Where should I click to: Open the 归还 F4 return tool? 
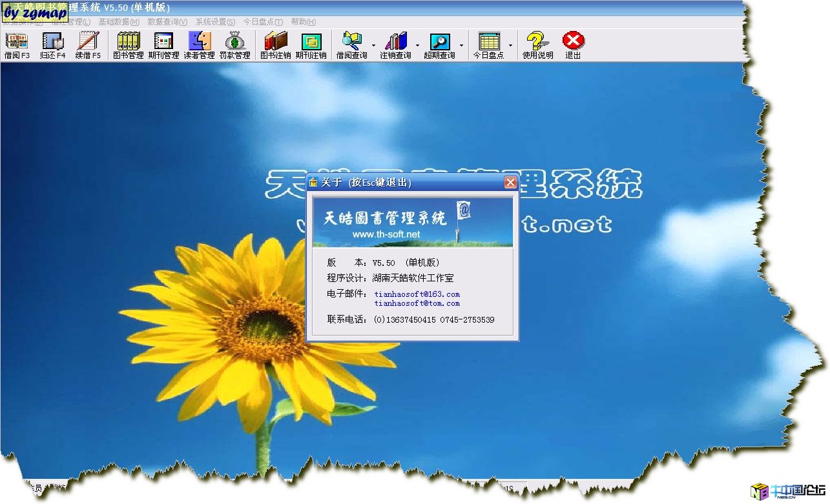[52, 46]
